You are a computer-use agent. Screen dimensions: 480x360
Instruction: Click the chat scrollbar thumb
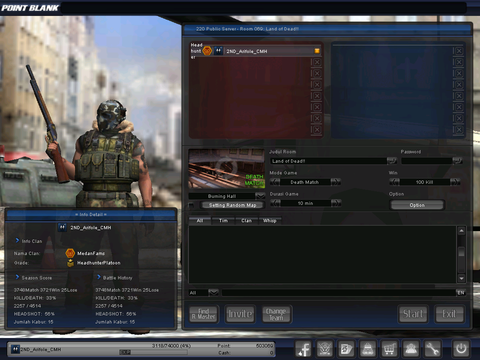tap(461, 252)
